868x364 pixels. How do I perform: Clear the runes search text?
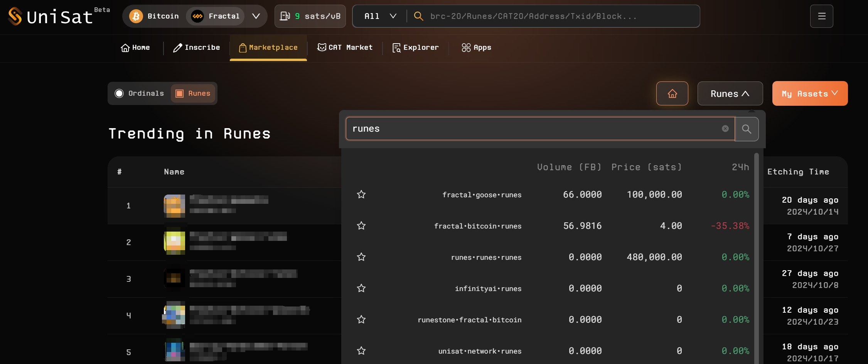coord(725,129)
